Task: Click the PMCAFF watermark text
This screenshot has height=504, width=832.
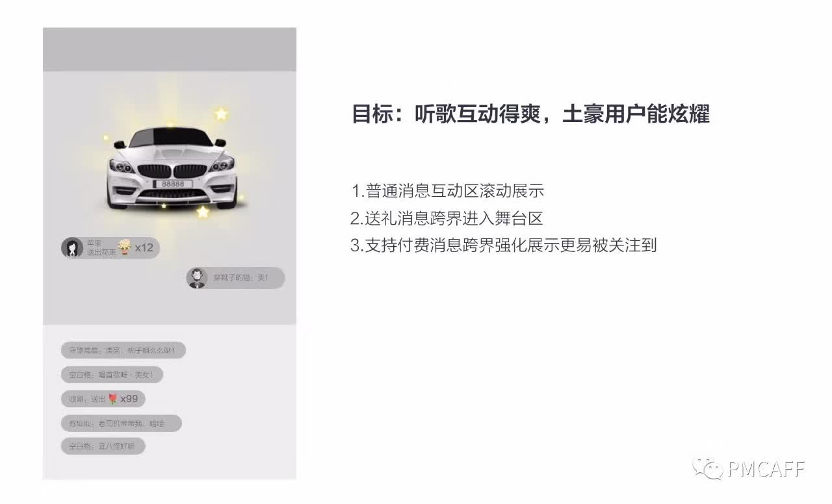Action: pyautogui.click(x=765, y=469)
